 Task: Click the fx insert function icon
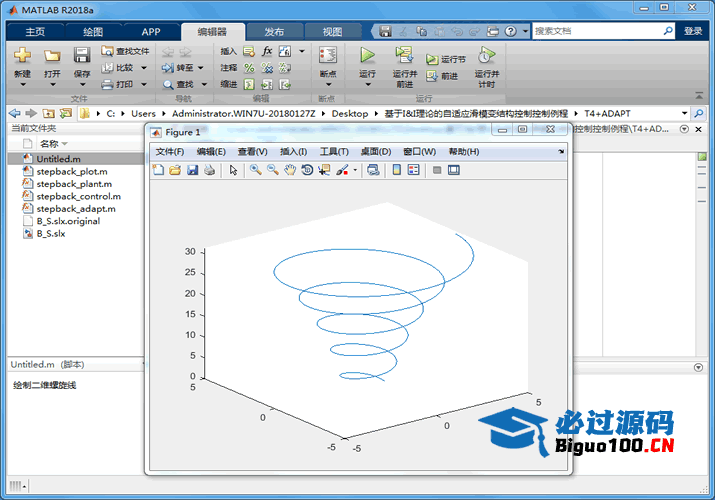pos(267,51)
